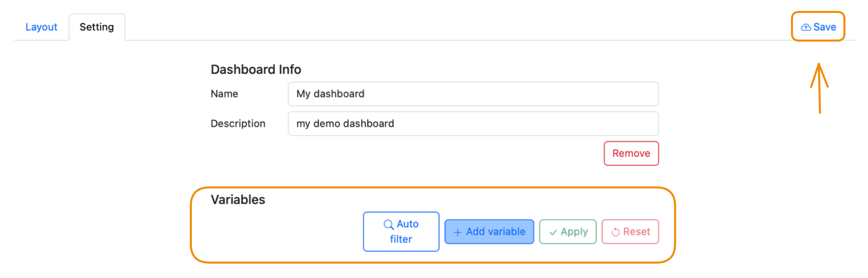Save the dashboard with the Save button

[818, 27]
